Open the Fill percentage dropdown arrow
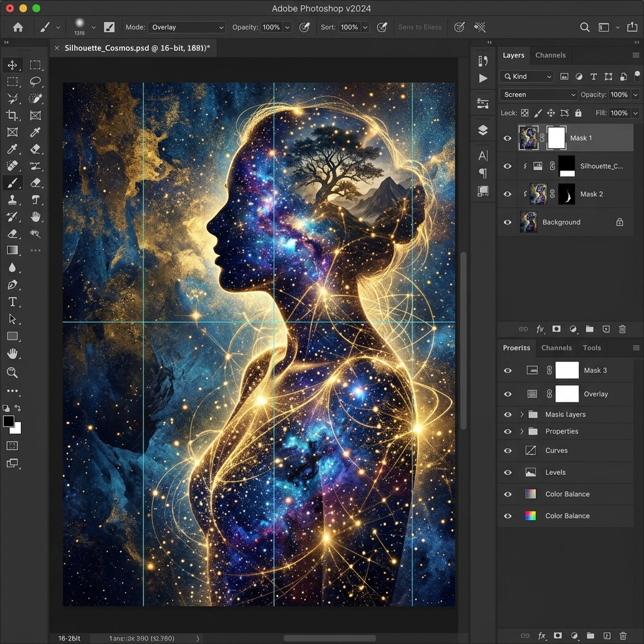 635,113
